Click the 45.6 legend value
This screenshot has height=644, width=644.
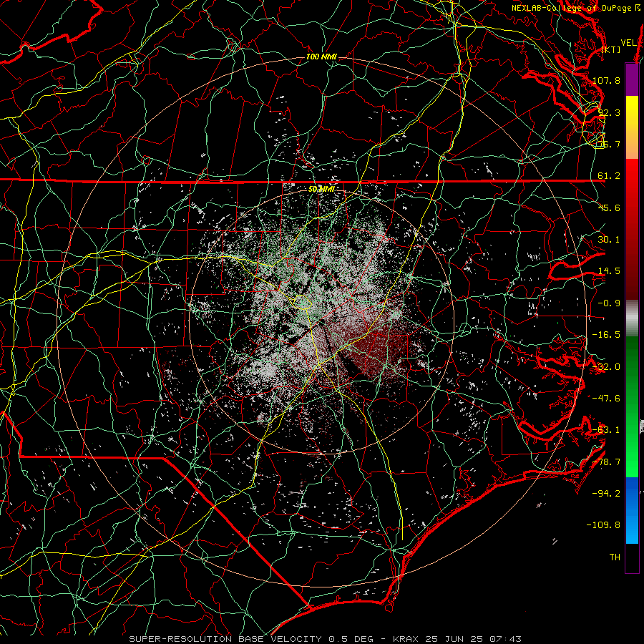609,208
